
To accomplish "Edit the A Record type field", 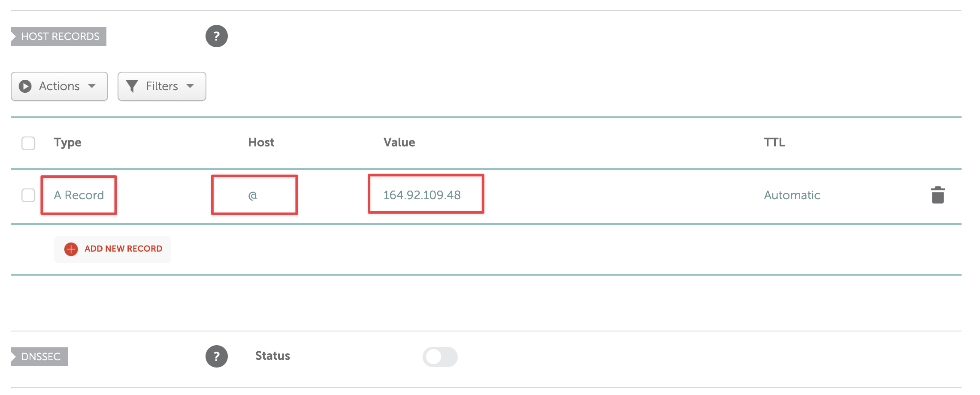I will (x=79, y=195).
